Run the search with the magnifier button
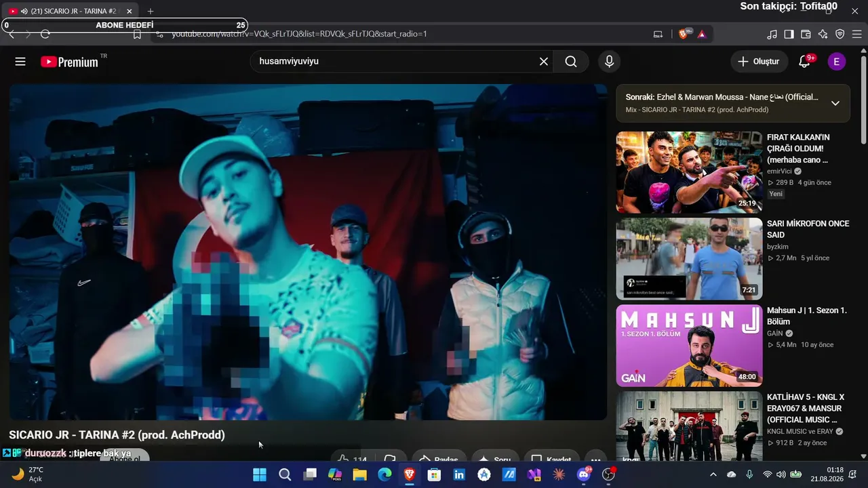The width and height of the screenshot is (868, 488). (x=571, y=62)
